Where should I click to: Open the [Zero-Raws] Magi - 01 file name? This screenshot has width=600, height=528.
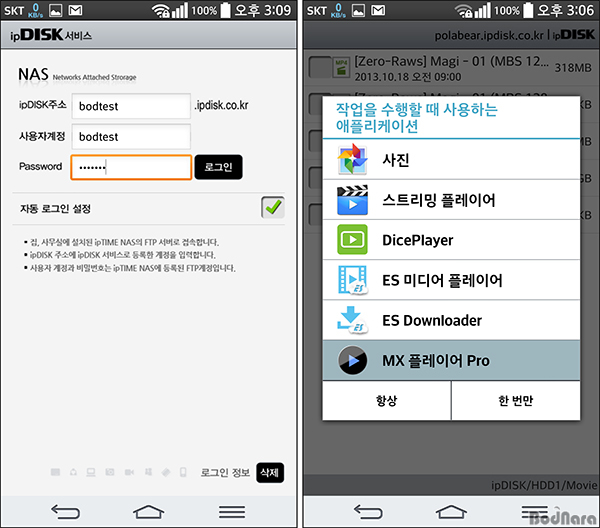click(x=452, y=61)
